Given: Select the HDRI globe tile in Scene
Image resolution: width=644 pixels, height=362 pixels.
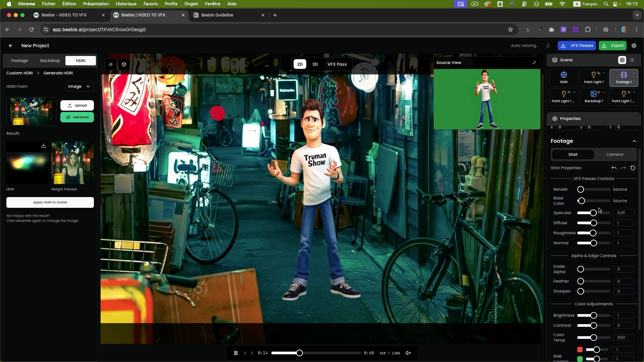Looking at the screenshot, I should point(564,78).
